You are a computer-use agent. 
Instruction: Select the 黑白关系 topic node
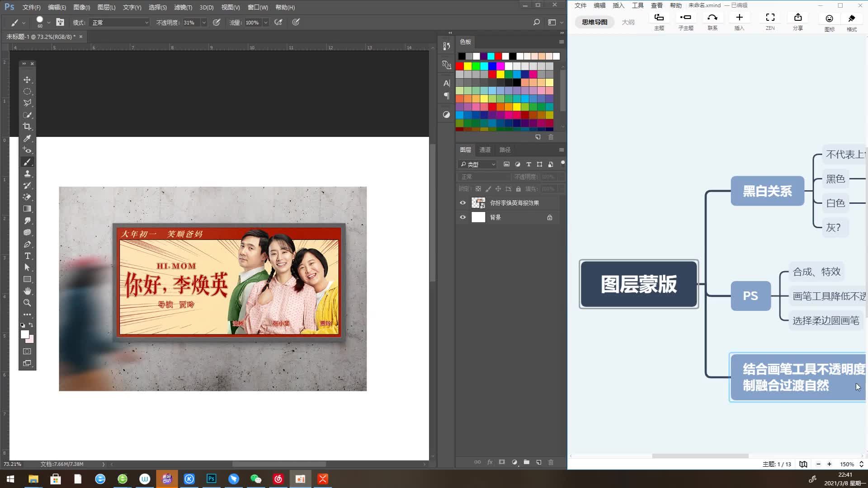pyautogui.click(x=767, y=191)
